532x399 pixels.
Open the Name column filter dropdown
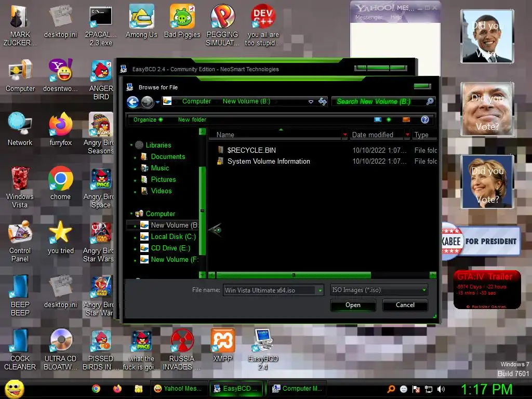[x=345, y=135]
